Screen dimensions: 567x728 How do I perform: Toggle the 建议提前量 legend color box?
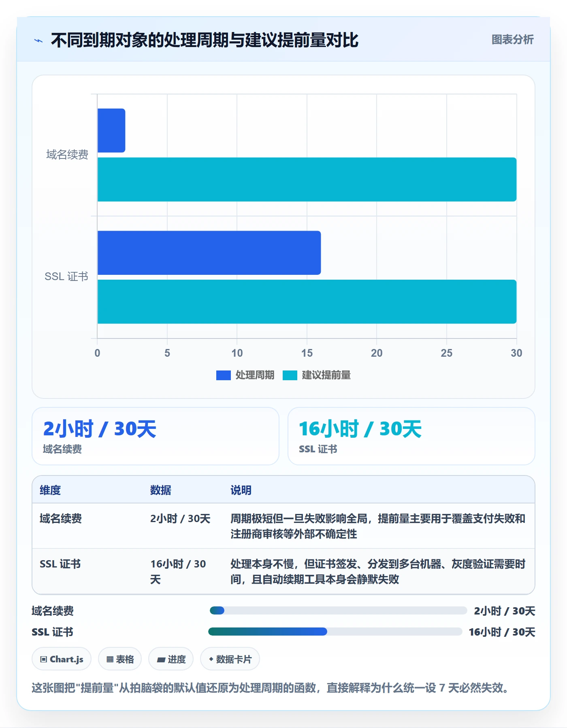click(290, 375)
